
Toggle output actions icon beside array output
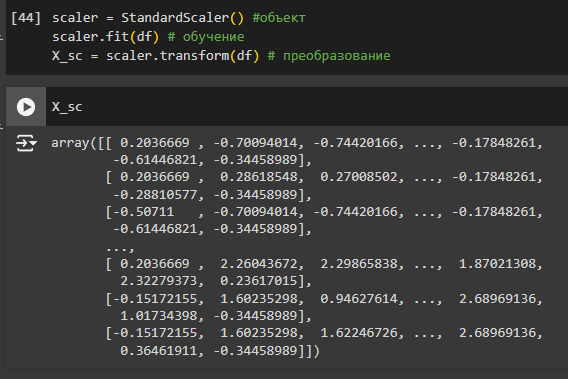(26, 143)
